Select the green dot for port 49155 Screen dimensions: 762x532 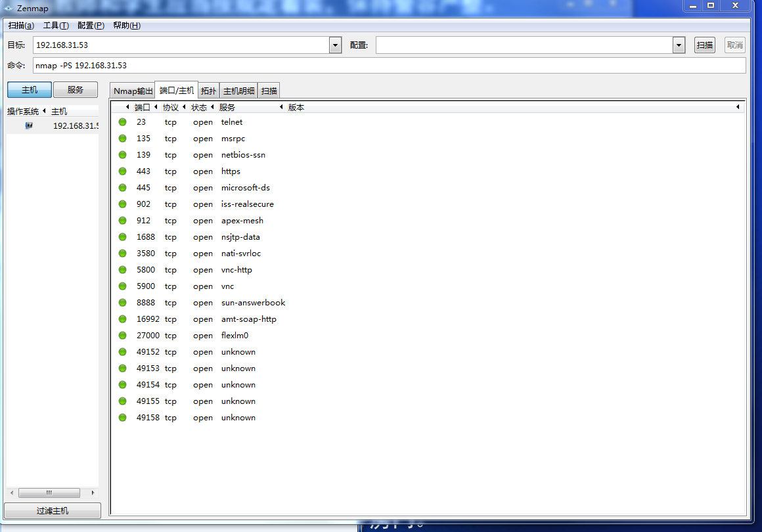coord(122,401)
